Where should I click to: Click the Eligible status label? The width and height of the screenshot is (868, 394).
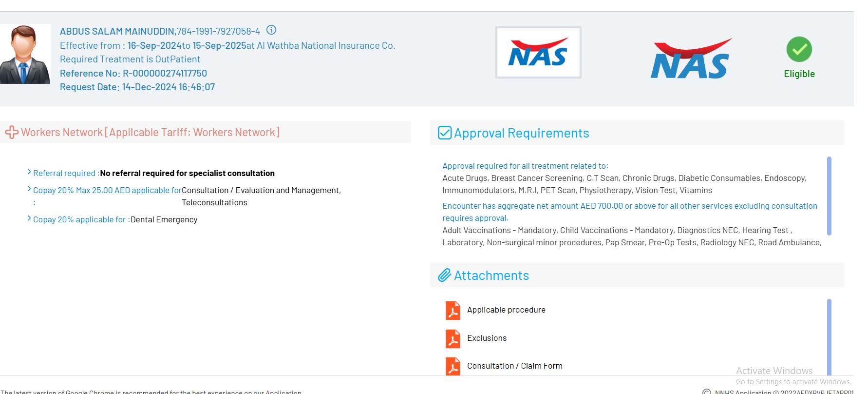tap(799, 74)
